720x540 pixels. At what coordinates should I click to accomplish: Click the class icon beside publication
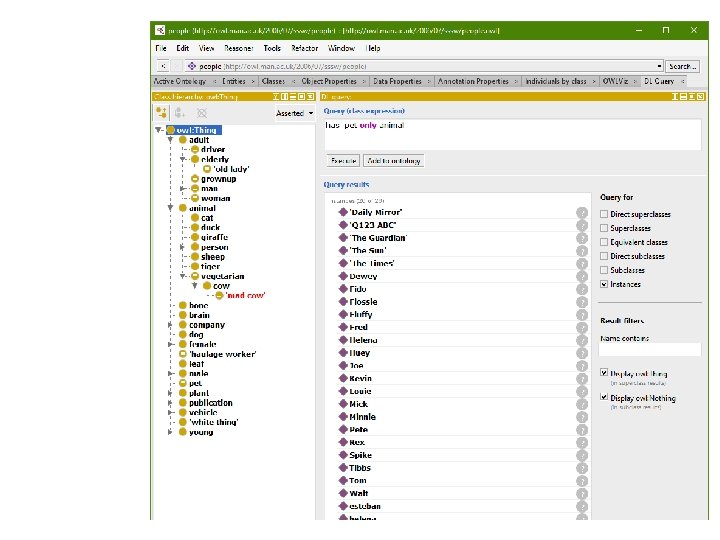coord(182,403)
